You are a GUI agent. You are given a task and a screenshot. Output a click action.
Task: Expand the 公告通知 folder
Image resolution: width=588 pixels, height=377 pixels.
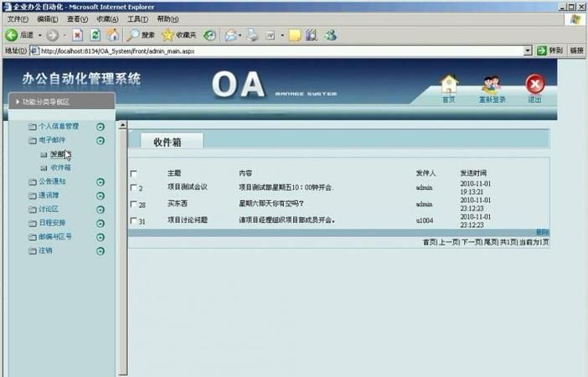(x=47, y=182)
